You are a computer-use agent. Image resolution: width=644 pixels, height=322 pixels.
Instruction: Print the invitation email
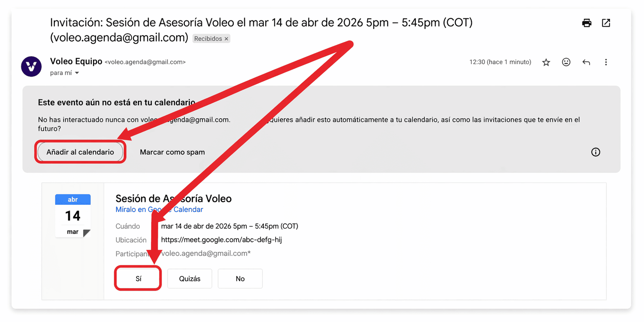586,23
